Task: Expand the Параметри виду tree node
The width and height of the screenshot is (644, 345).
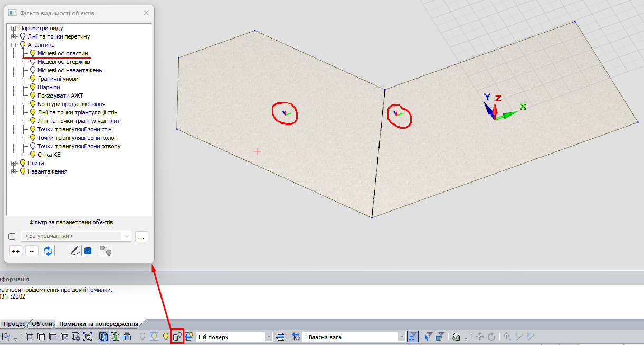Action: coord(14,28)
